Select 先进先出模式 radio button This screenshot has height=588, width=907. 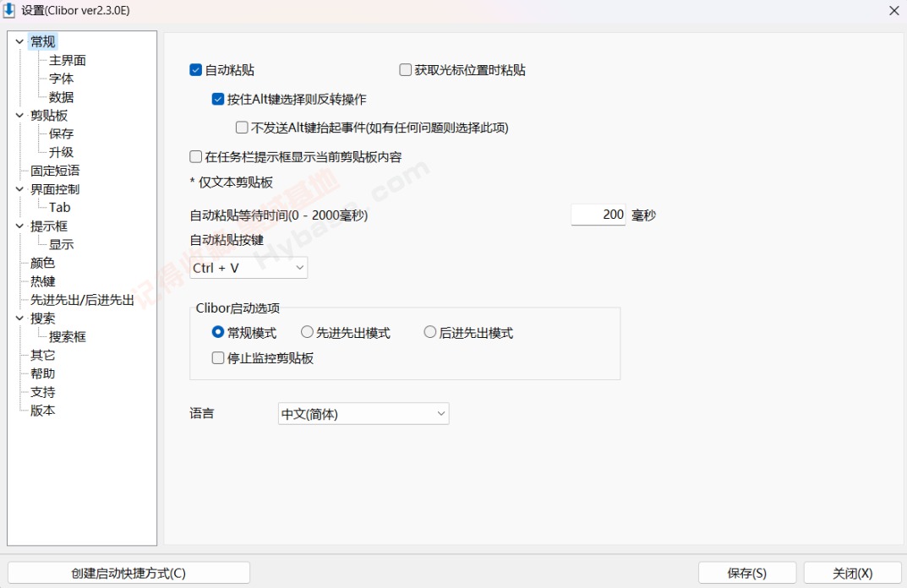click(307, 333)
